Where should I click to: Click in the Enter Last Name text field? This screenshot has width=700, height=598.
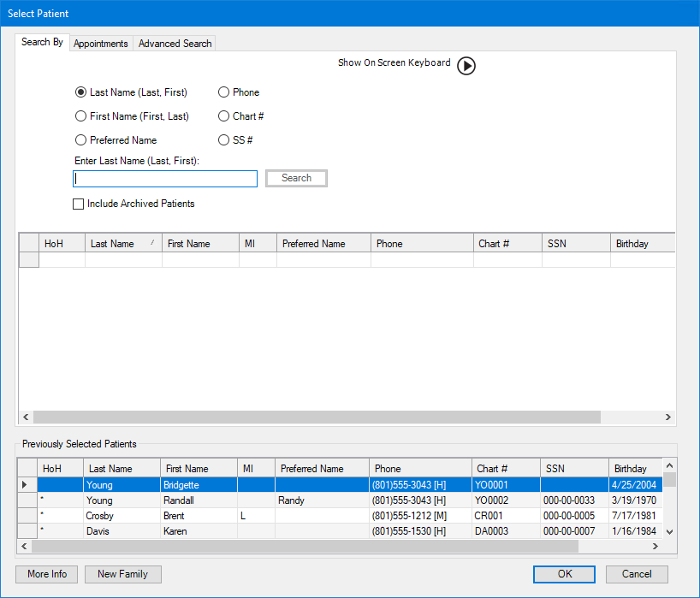click(165, 179)
